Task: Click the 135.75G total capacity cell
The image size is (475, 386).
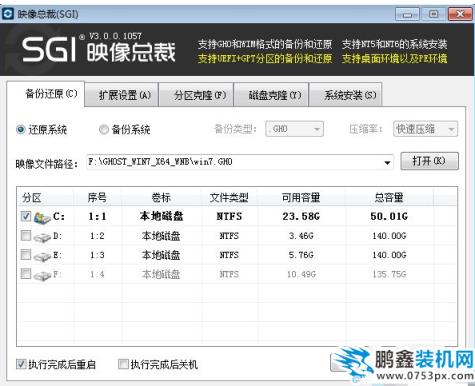Action: point(389,274)
